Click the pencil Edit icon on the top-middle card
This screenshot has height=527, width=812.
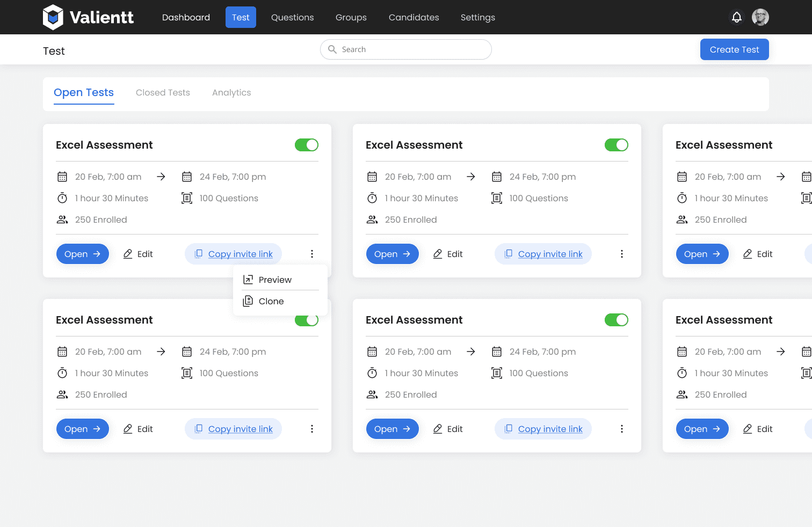[x=438, y=254]
